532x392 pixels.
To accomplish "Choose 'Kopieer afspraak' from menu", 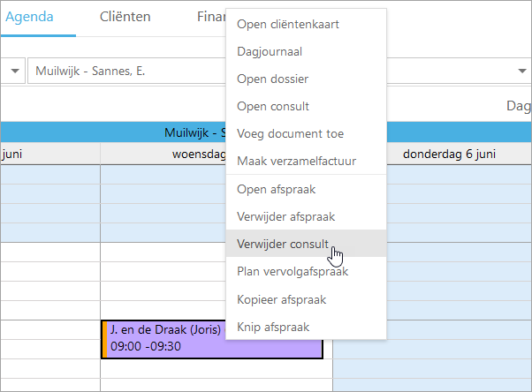I will [x=282, y=299].
